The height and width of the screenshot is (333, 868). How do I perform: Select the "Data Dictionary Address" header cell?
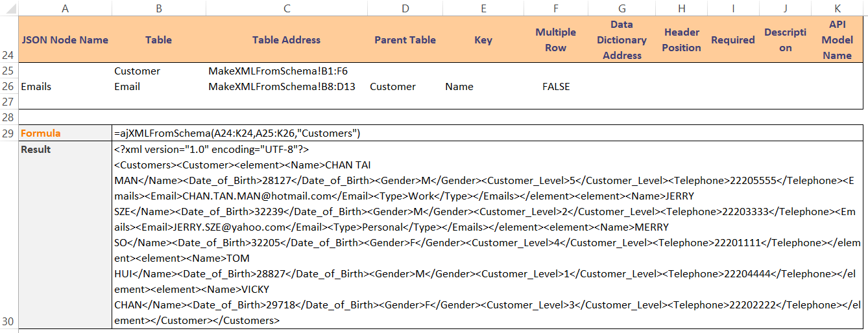621,40
